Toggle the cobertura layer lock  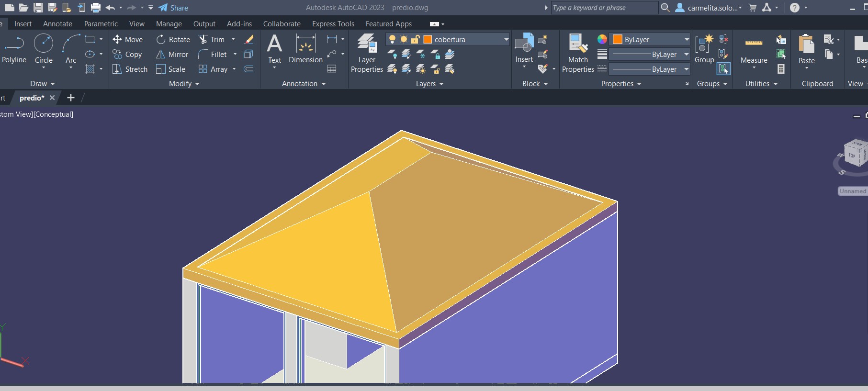415,39
